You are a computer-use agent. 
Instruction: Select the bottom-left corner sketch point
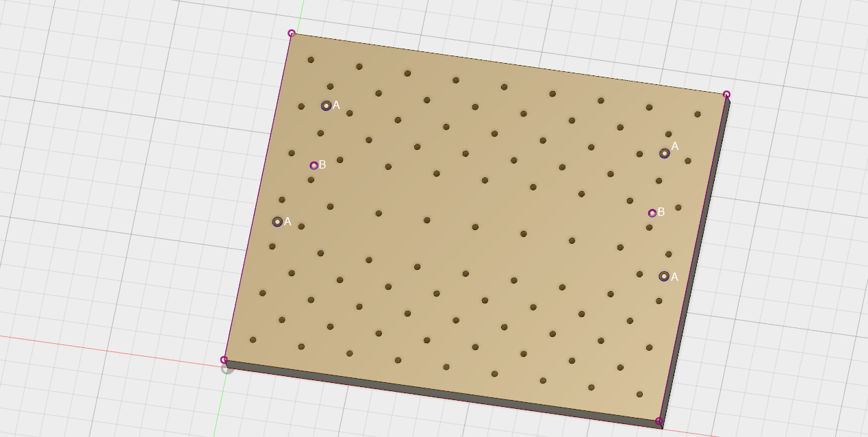click(224, 360)
